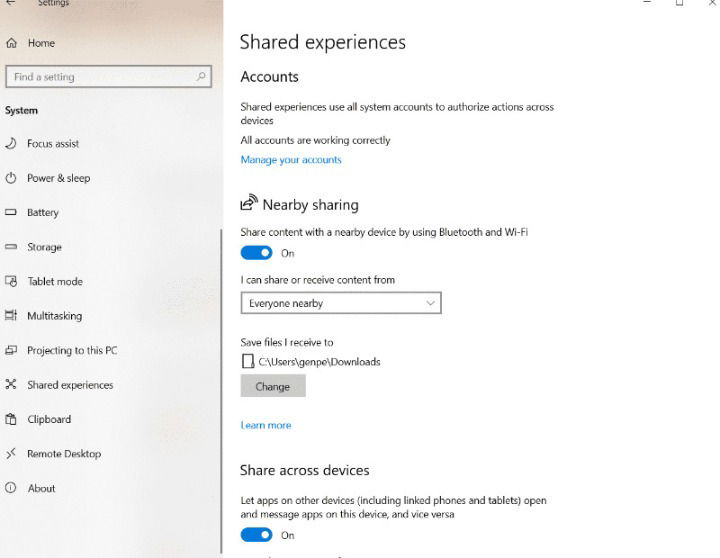This screenshot has height=558, width=720.
Task: Go to Projecting to this PC
Action: [x=72, y=350]
